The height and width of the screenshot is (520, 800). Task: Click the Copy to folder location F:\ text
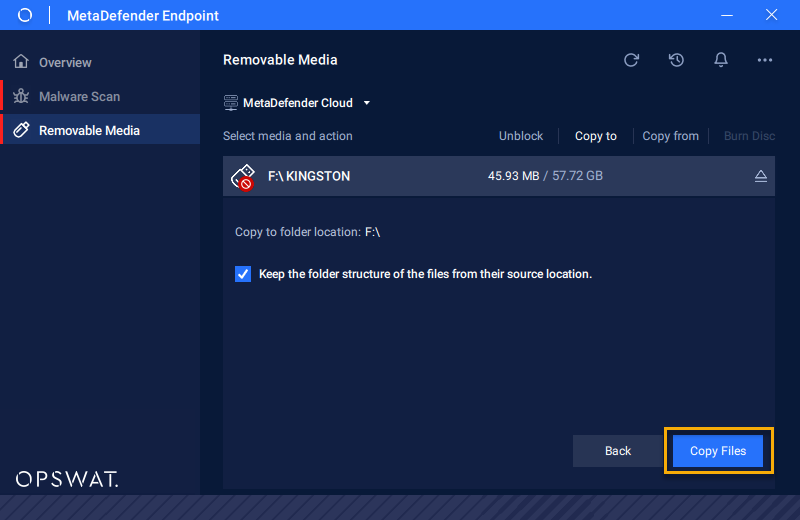(307, 232)
